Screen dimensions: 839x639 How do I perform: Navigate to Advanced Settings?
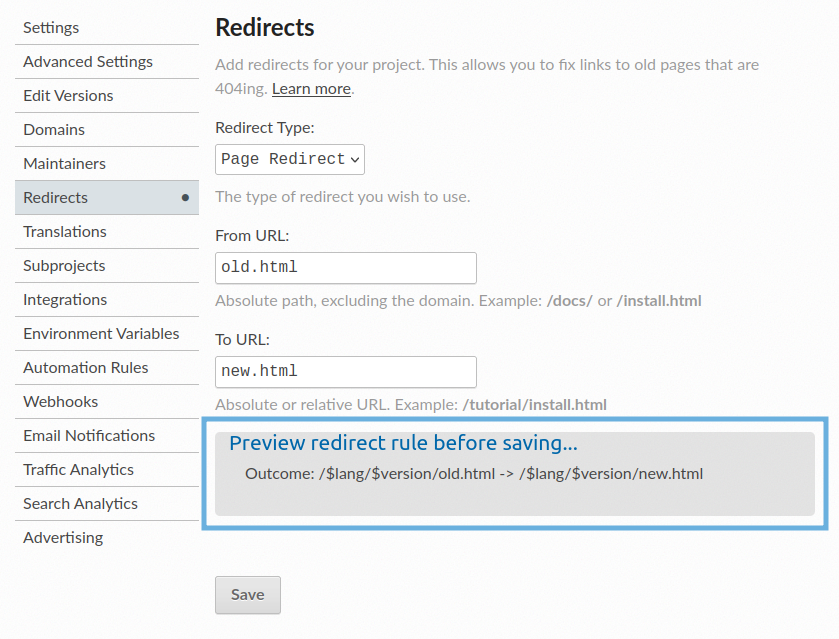88,61
